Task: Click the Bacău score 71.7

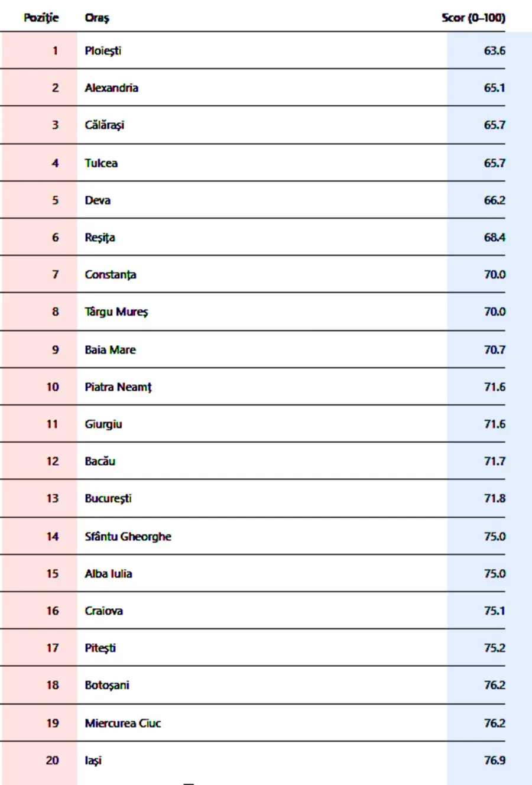Action: pyautogui.click(x=494, y=462)
